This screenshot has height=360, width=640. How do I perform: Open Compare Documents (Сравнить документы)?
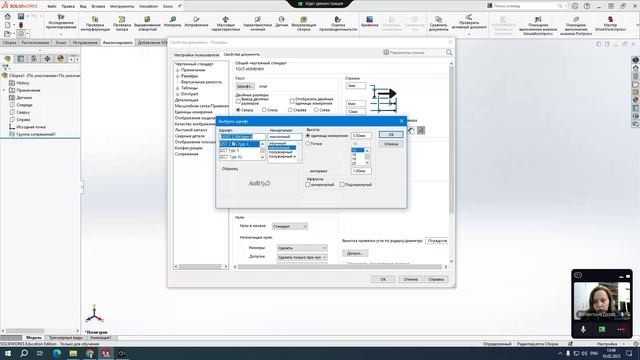pyautogui.click(x=438, y=24)
